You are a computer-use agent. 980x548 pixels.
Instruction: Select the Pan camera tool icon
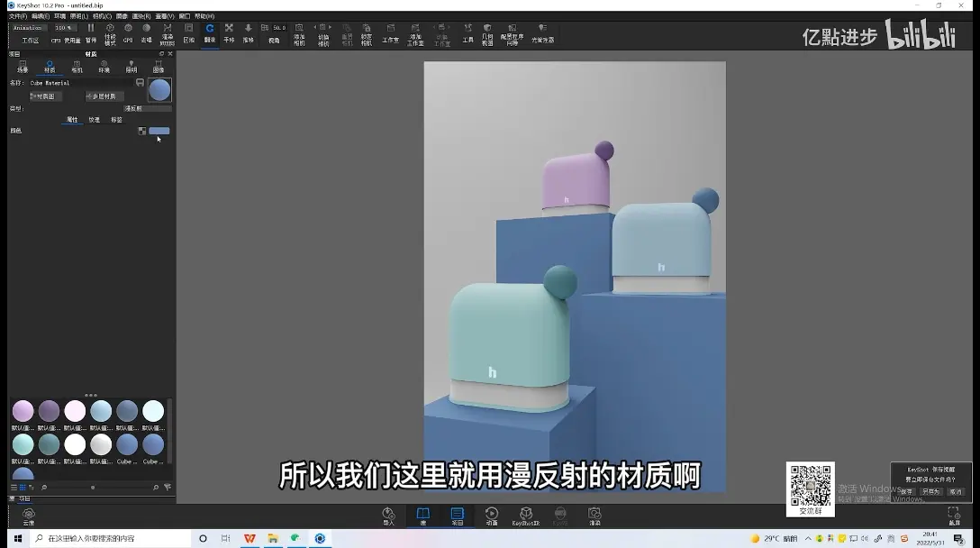[x=229, y=33]
